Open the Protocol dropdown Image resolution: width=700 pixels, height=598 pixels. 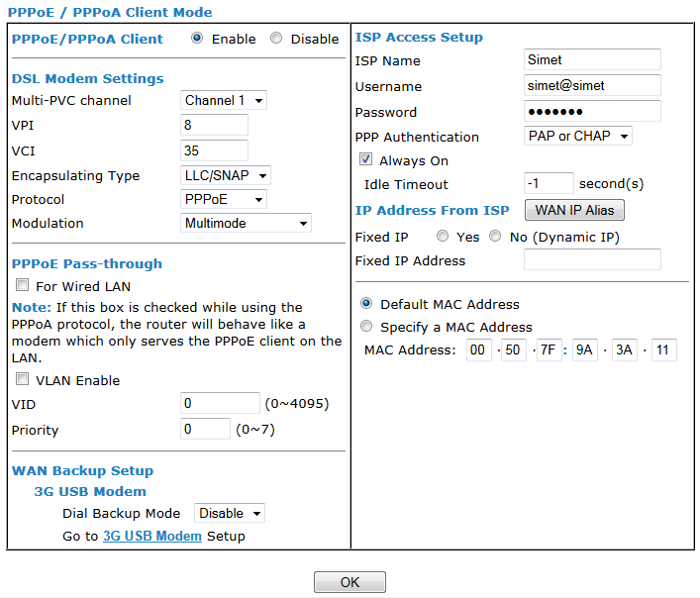pyautogui.click(x=225, y=199)
